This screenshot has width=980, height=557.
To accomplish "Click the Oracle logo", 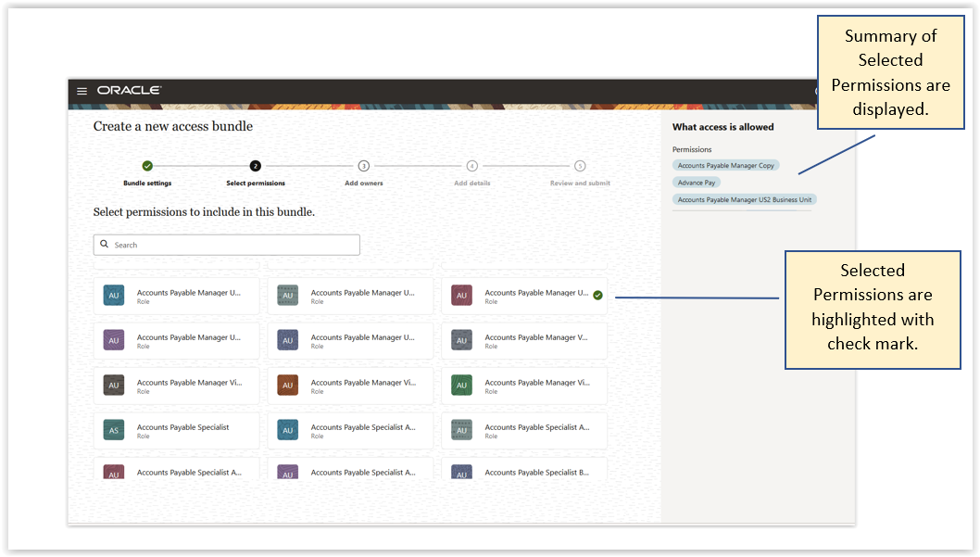I will coord(129,91).
